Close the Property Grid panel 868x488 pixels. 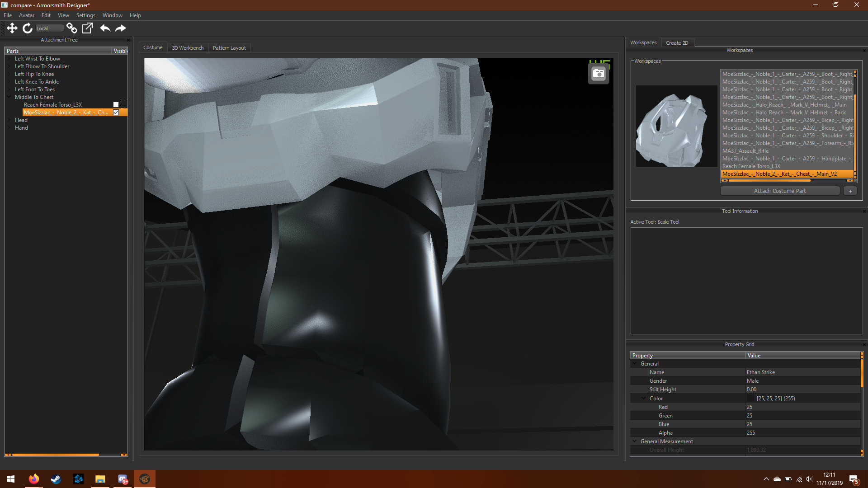864,344
